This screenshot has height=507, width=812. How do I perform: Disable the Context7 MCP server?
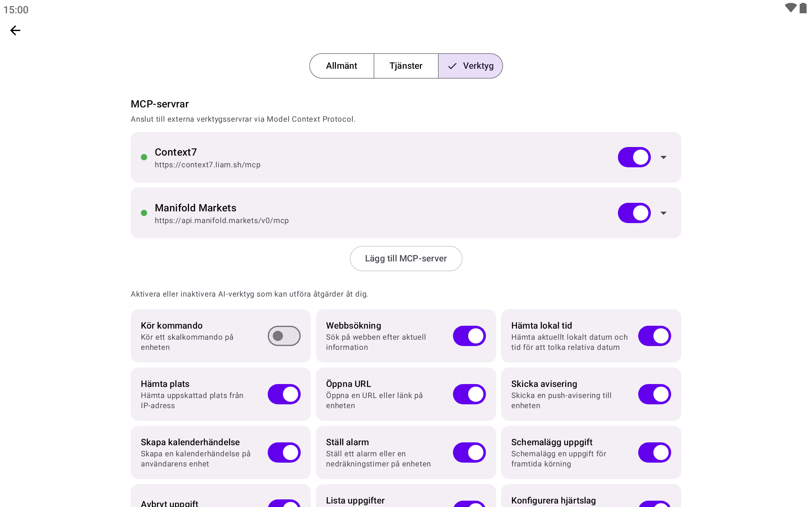point(634,157)
